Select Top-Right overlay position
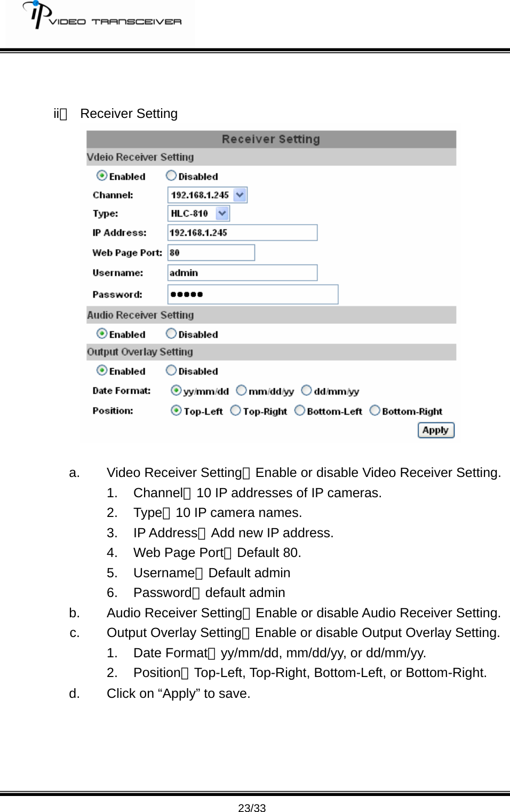The width and height of the screenshot is (510, 812). point(235,410)
